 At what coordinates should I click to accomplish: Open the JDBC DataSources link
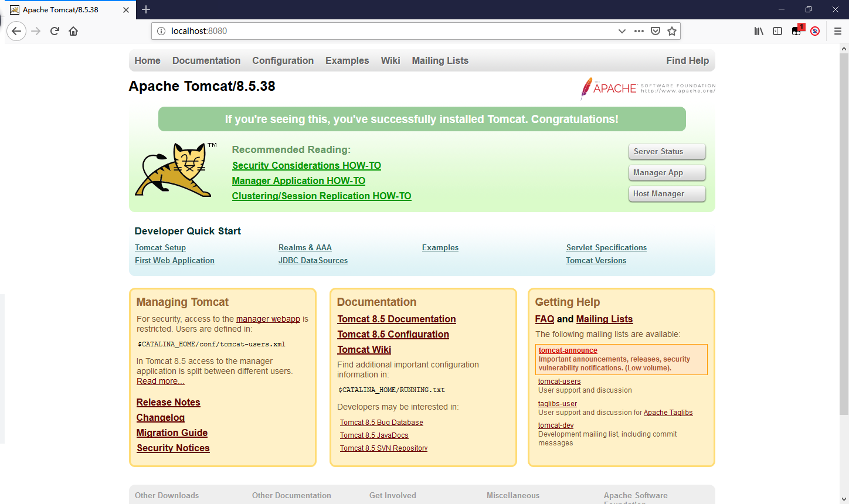click(313, 260)
